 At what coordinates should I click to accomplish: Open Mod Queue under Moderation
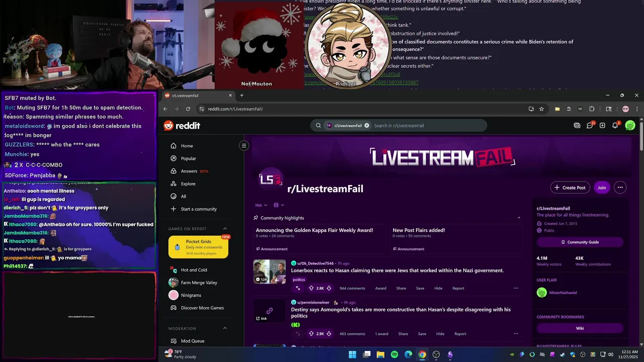point(200,341)
